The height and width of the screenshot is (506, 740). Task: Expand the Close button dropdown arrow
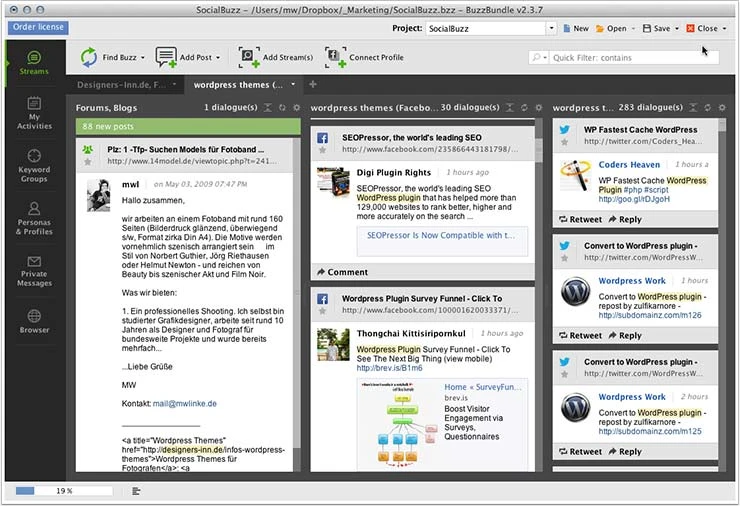(724, 29)
